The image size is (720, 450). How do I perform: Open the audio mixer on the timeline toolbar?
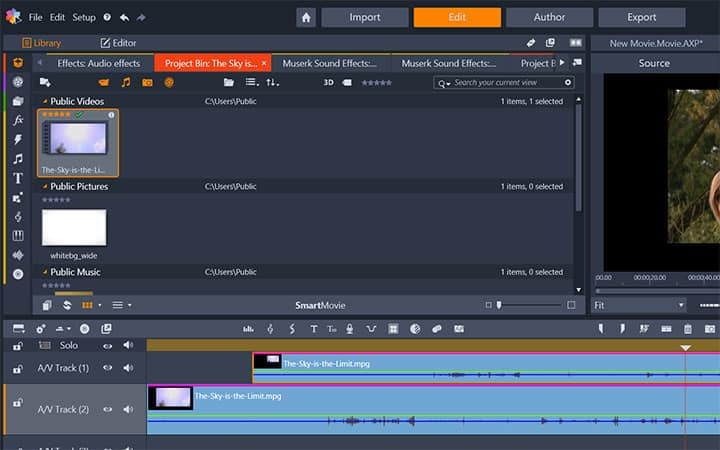pos(248,329)
